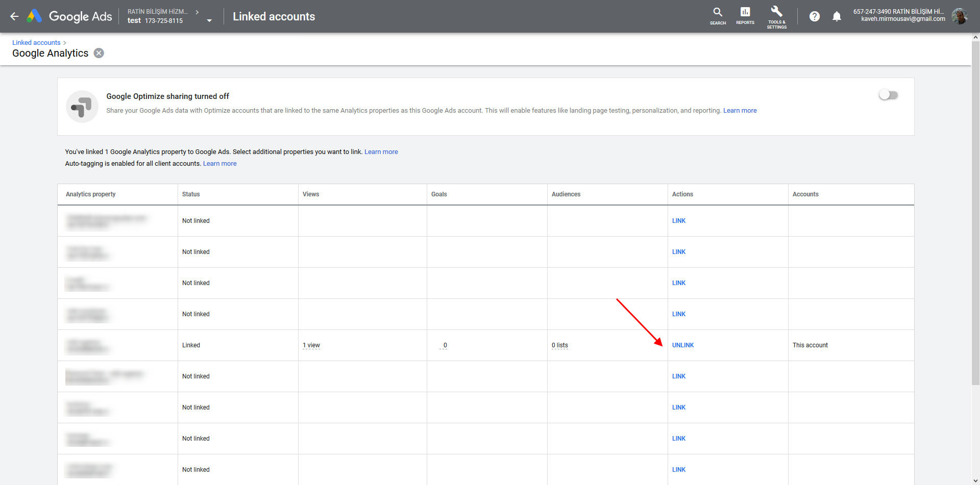Open the Search tool icon
The image size is (980, 485).
pyautogui.click(x=718, y=16)
